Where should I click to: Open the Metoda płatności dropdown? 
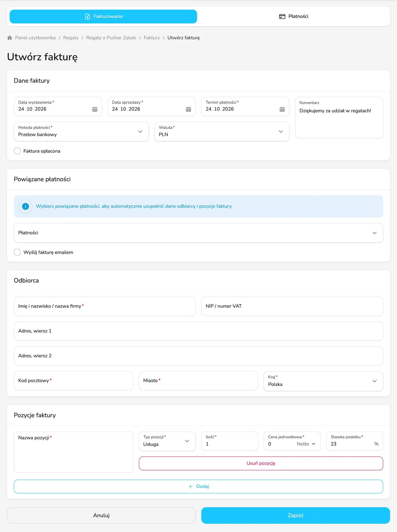pos(81,131)
